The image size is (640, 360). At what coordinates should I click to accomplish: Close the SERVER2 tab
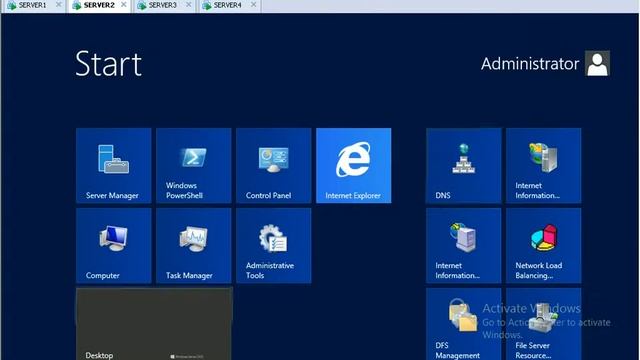124,4
